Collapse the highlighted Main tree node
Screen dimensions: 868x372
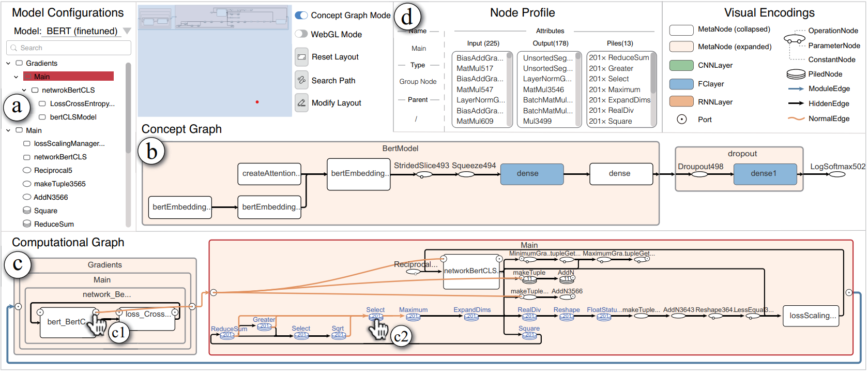pos(16,77)
